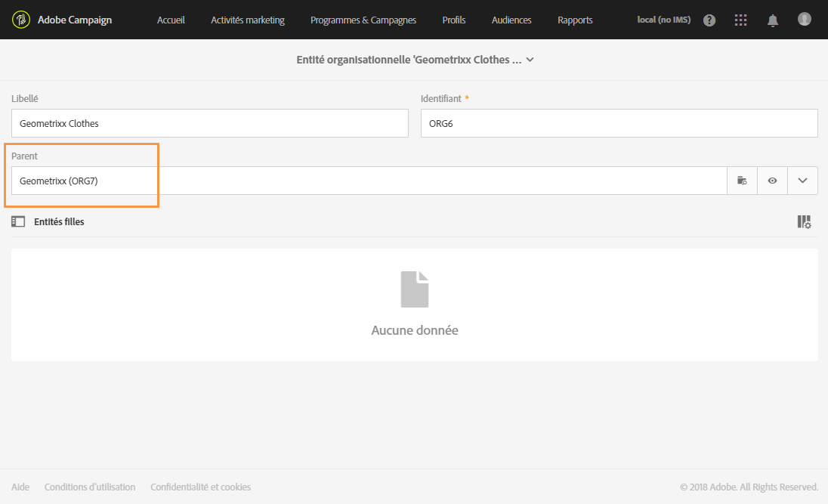This screenshot has width=828, height=504.
Task: Open the apps grid switcher icon
Action: 740,20
